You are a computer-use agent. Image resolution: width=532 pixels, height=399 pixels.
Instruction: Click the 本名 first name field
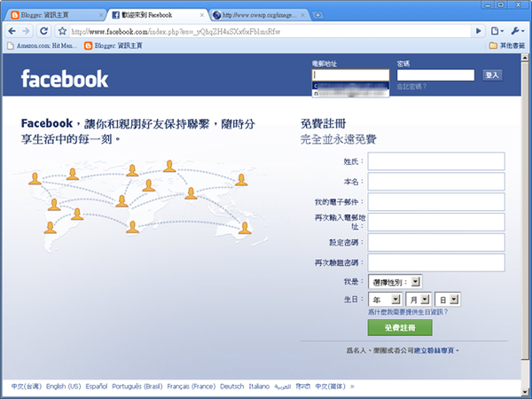(436, 182)
